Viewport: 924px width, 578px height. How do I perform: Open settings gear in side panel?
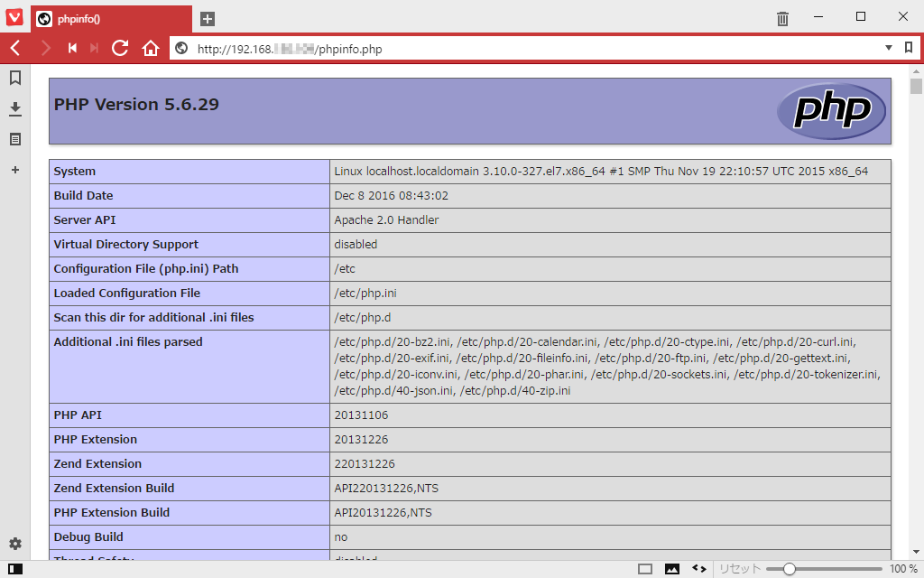tap(15, 544)
